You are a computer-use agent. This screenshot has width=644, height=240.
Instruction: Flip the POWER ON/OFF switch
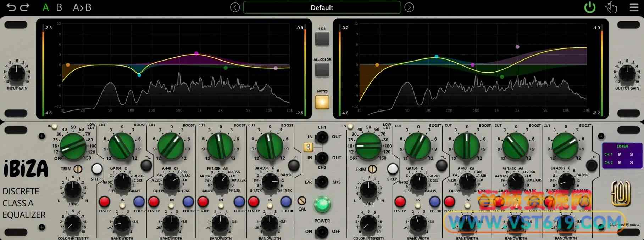tap(322, 232)
